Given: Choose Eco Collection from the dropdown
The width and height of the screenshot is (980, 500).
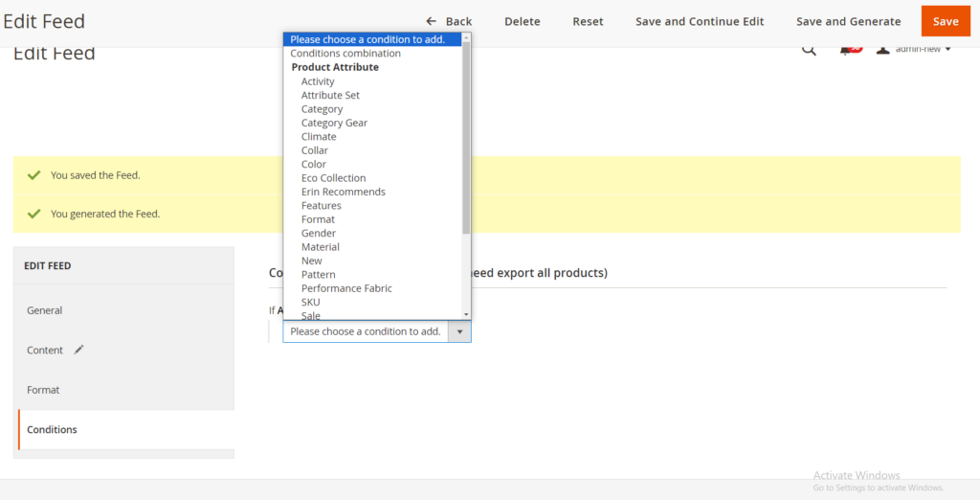Looking at the screenshot, I should 333,178.
